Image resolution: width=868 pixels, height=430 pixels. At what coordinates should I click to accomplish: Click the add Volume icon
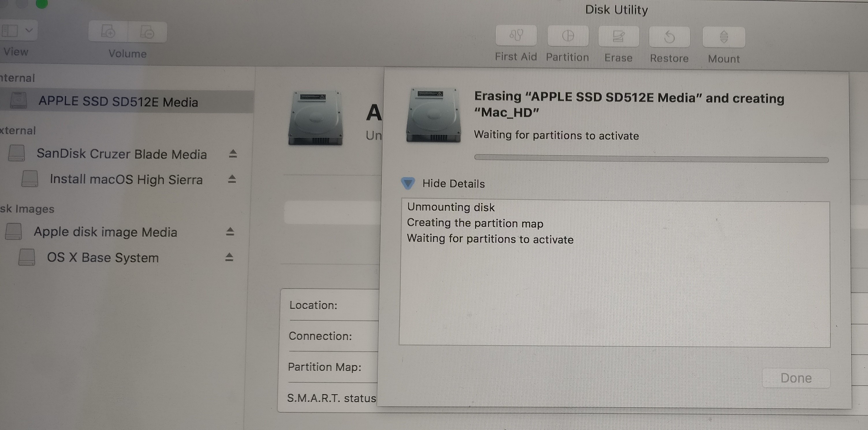click(x=108, y=32)
